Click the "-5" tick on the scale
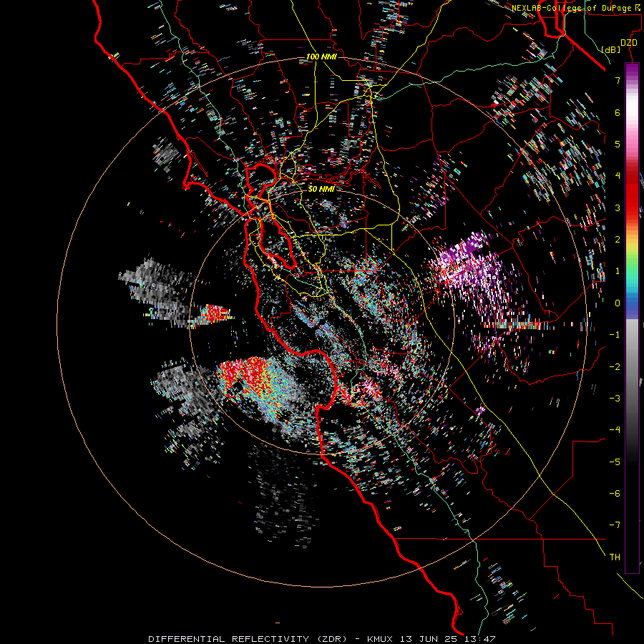Image resolution: width=644 pixels, height=644 pixels. pos(615,462)
